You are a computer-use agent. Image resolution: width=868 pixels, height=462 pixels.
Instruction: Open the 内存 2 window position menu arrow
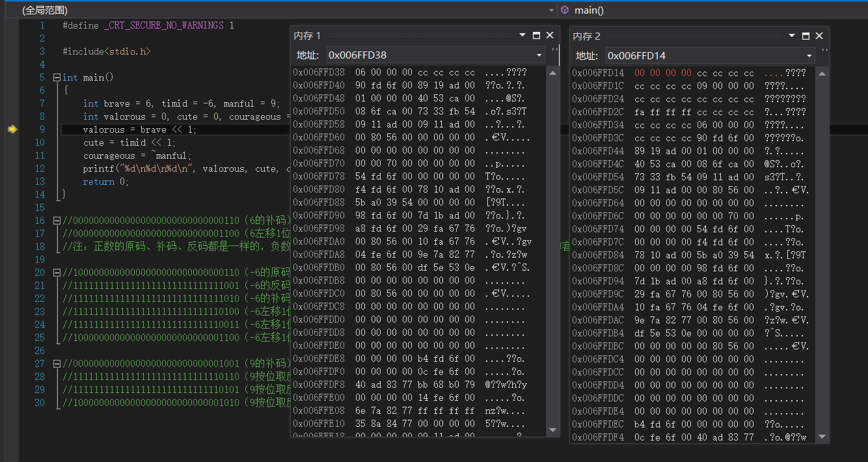coord(792,36)
